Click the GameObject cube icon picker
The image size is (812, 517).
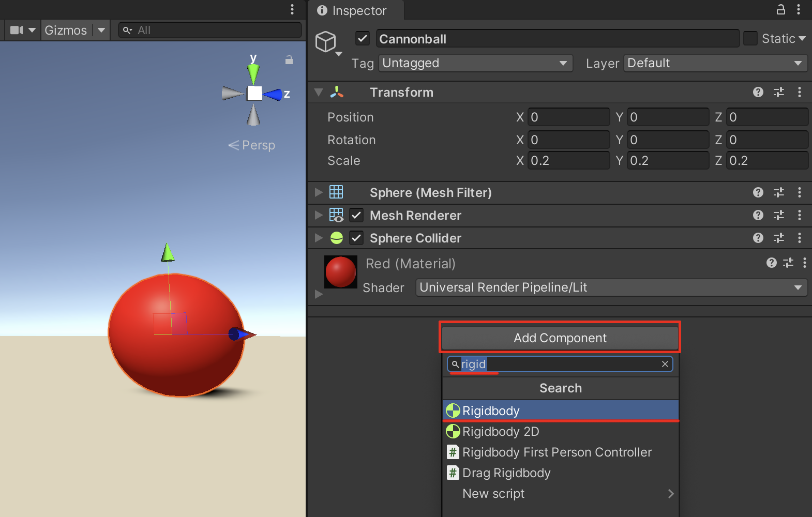(326, 41)
